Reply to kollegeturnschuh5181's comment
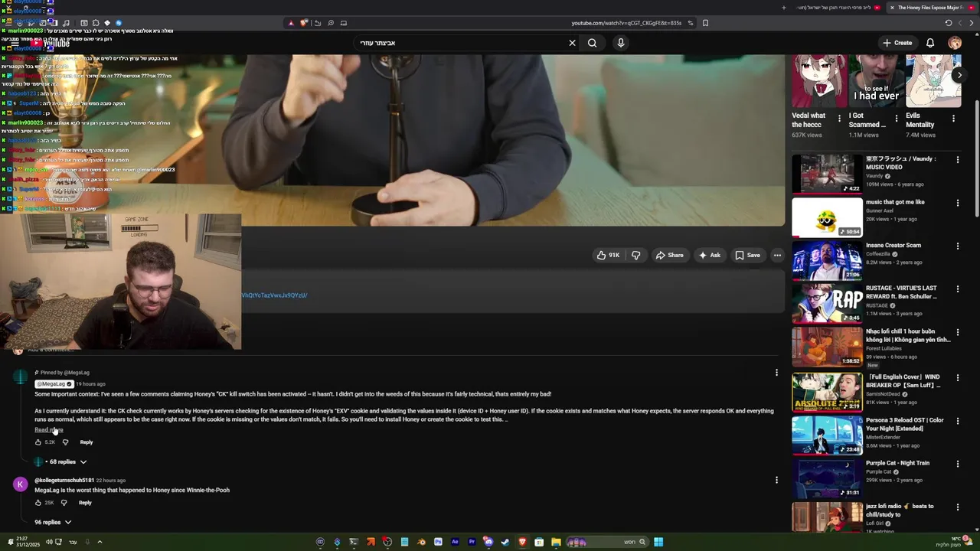Screen dimensions: 980x551 tap(85, 503)
